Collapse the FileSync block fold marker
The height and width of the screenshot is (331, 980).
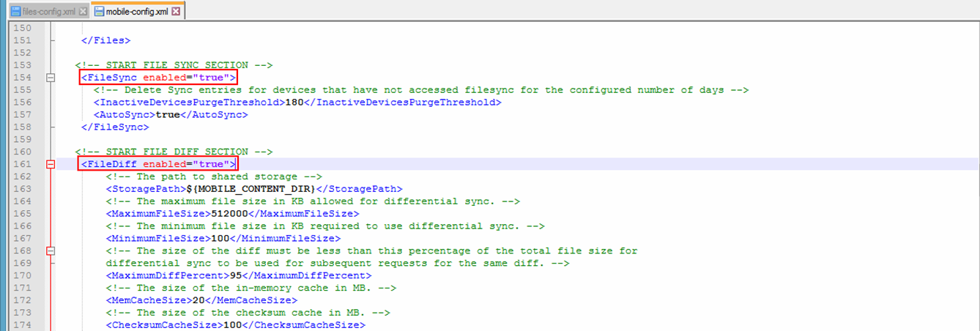(x=51, y=78)
